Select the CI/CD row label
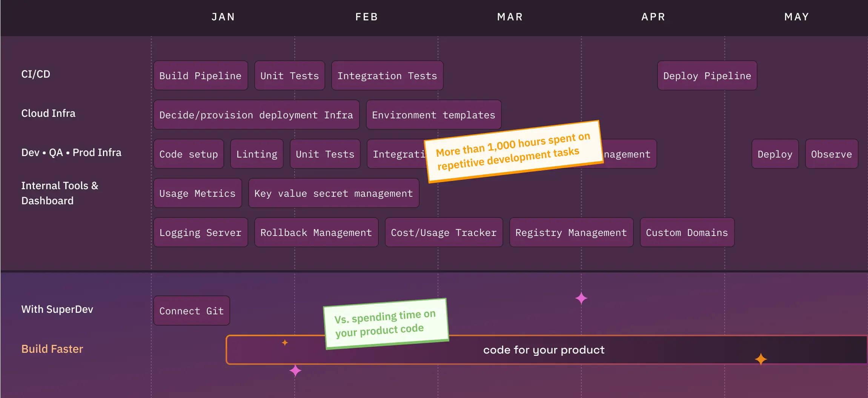This screenshot has height=398, width=868. (36, 74)
